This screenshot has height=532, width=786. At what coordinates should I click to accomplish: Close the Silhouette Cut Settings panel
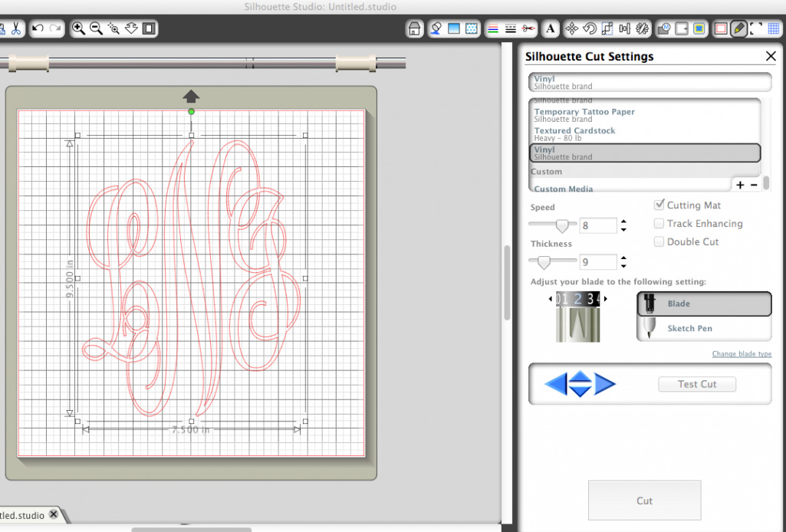pos(771,56)
